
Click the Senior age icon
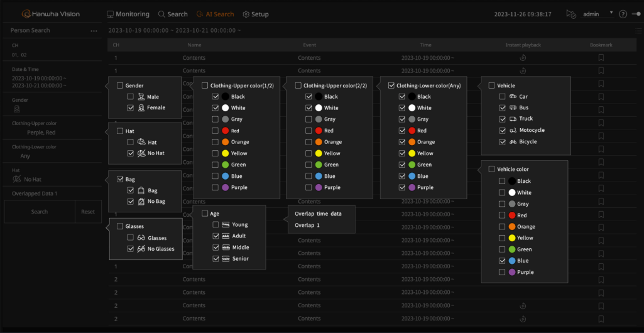[226, 259]
